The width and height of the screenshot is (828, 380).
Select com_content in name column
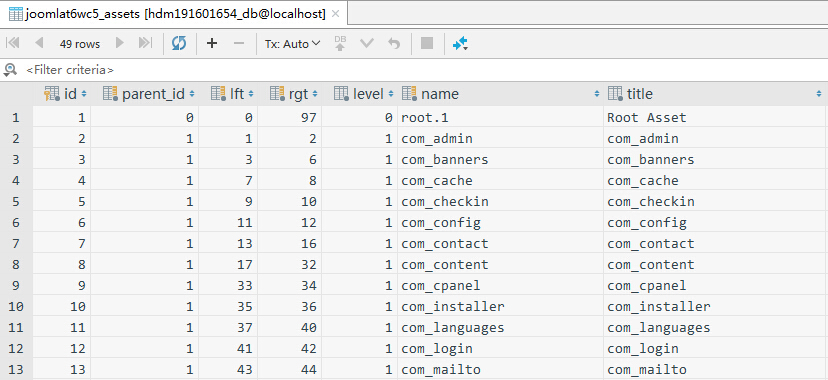[500, 264]
